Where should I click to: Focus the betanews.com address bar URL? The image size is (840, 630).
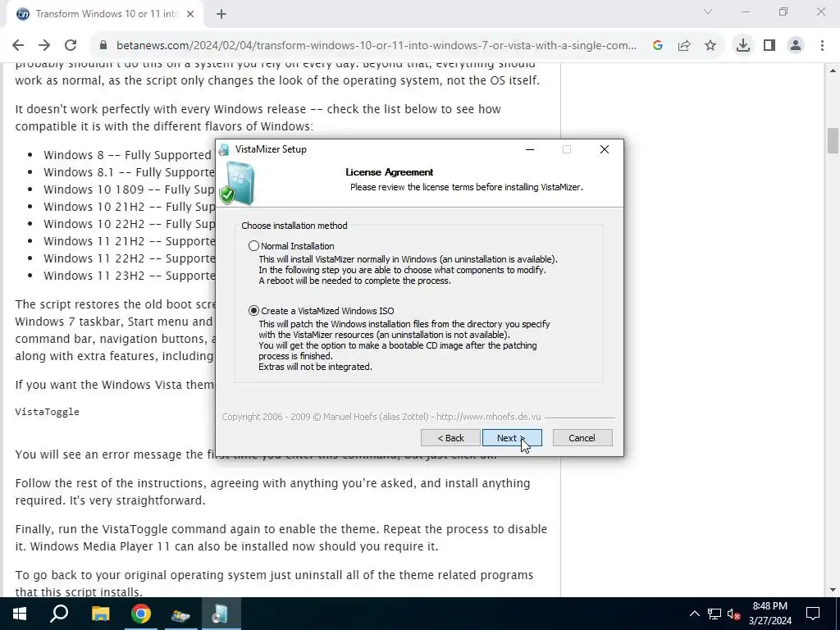(376, 46)
